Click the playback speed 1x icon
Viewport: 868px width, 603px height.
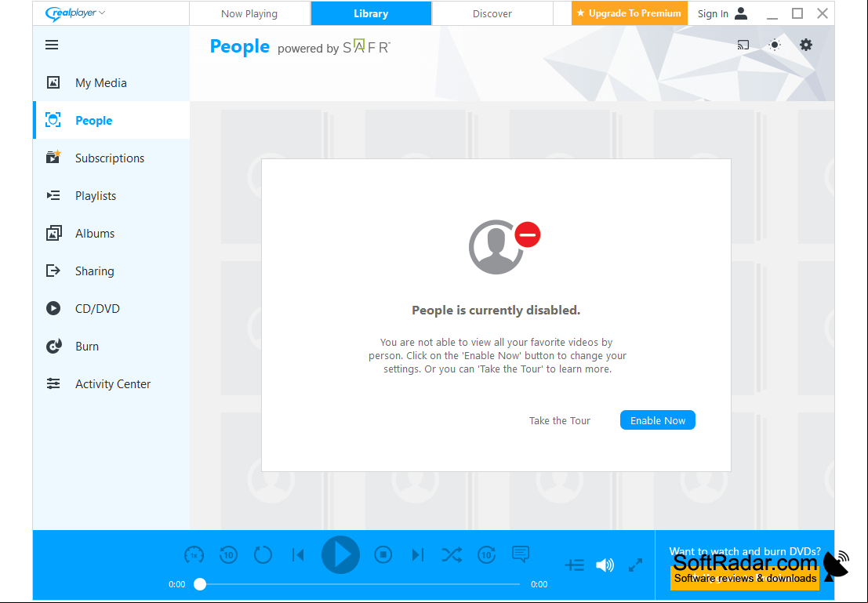(x=194, y=554)
